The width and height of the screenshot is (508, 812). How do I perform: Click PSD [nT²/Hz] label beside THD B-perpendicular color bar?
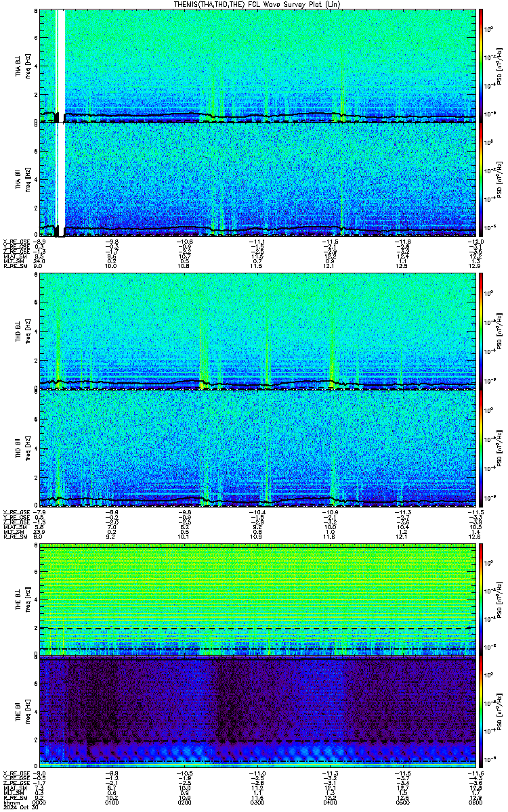(500, 332)
